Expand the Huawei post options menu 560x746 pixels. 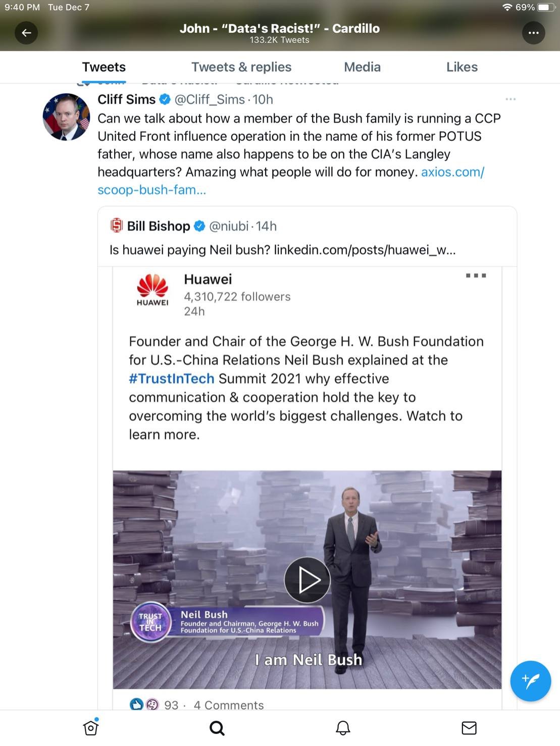[x=476, y=276]
